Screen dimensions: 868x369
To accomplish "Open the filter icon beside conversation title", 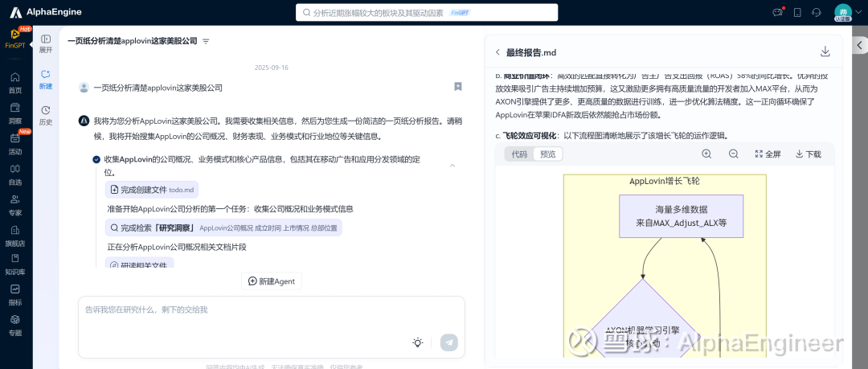I will (x=206, y=41).
